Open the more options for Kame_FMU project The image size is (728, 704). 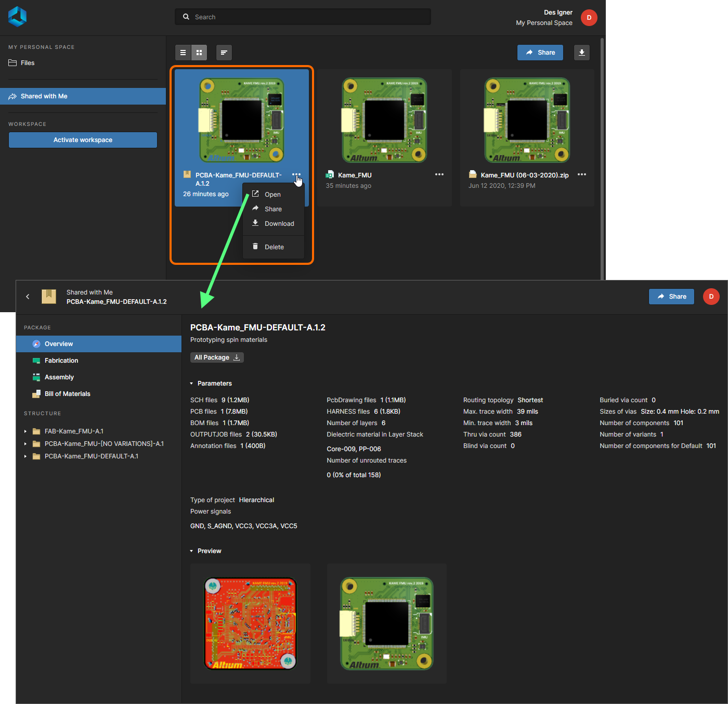(x=439, y=175)
